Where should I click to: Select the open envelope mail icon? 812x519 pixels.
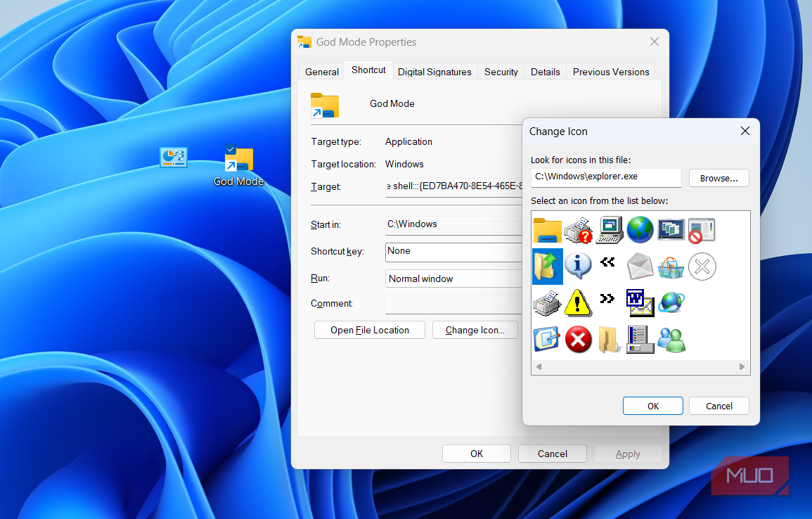click(640, 267)
